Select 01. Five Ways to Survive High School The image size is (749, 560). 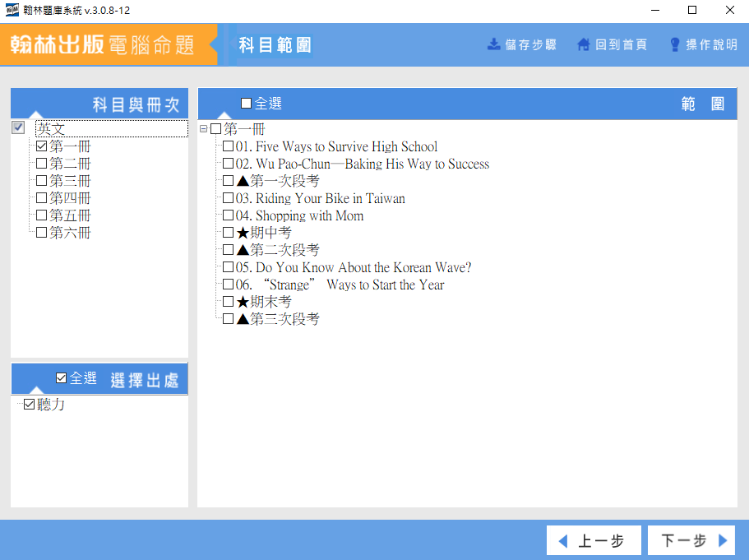tap(229, 146)
